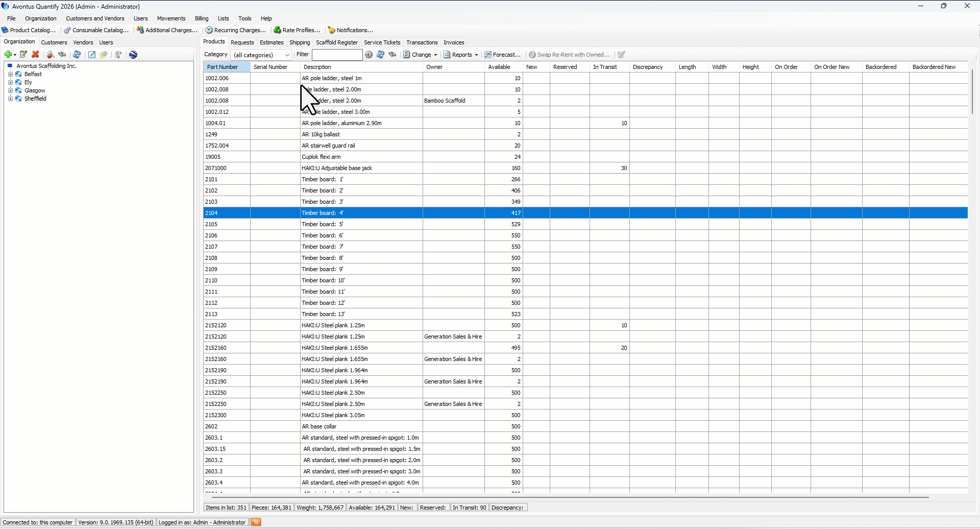Open the Customers and Vendors menu
The image size is (980, 529).
click(95, 18)
